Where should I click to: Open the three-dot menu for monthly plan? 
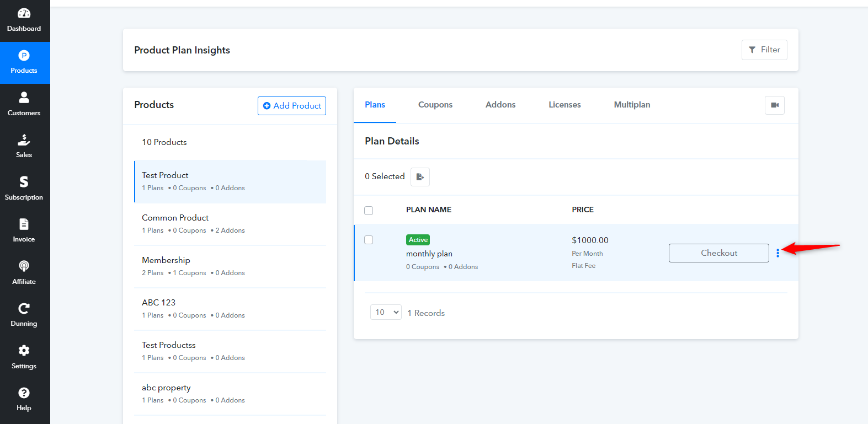click(778, 253)
